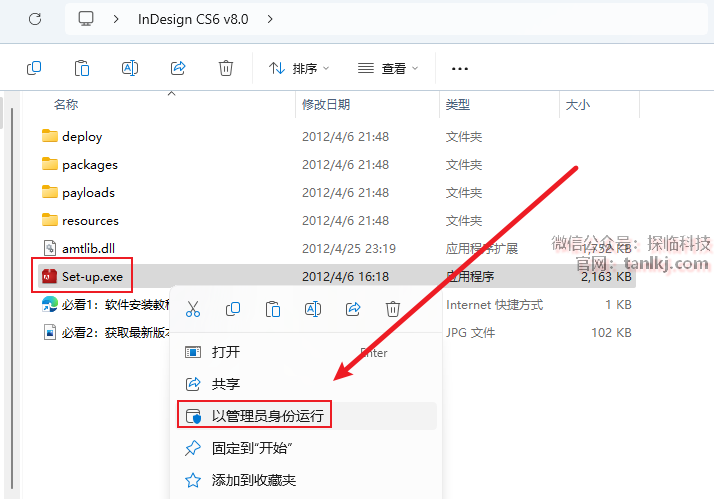Sort by the 修改日期 column header
The image size is (714, 499).
[x=326, y=105]
